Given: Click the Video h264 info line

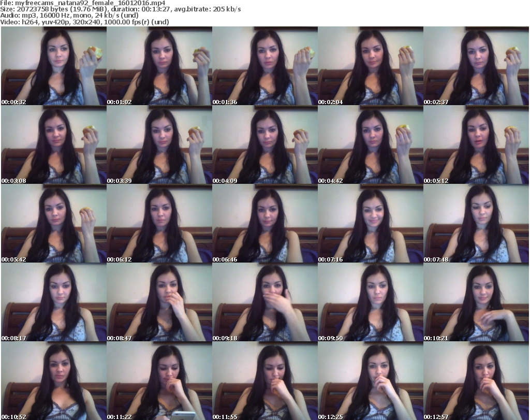Looking at the screenshot, I should click(x=84, y=22).
